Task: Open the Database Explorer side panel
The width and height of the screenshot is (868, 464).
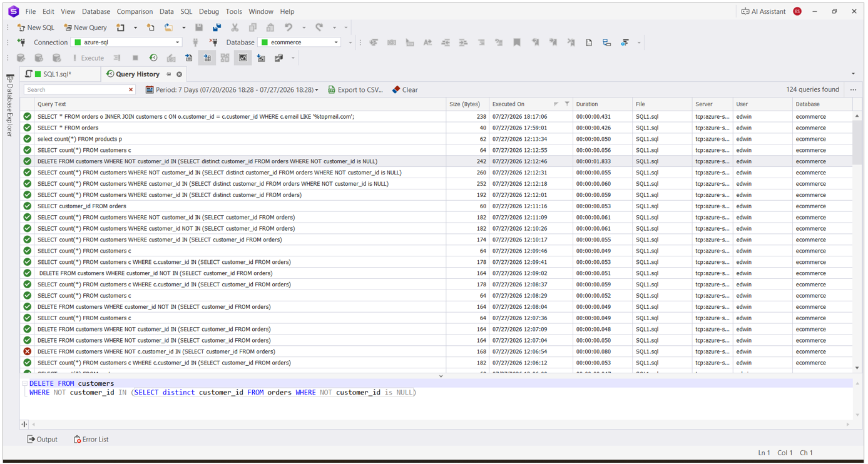Action: (9, 106)
